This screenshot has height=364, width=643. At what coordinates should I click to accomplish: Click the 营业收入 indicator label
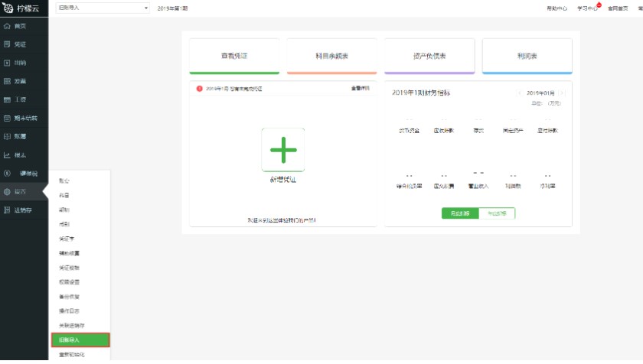(478, 186)
